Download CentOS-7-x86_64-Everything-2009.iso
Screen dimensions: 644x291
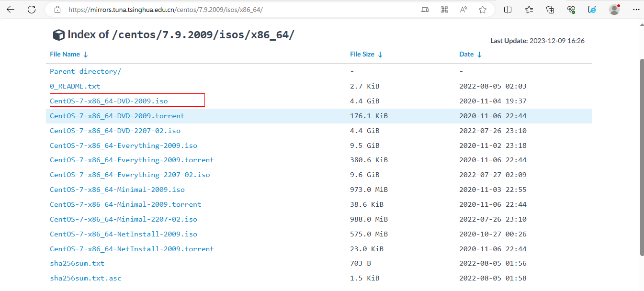[124, 145]
